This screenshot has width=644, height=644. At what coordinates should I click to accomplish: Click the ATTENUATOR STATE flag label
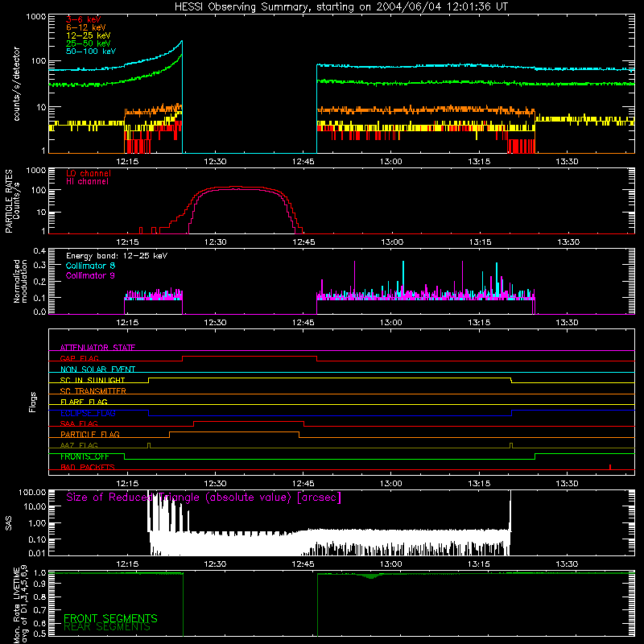pos(97,348)
